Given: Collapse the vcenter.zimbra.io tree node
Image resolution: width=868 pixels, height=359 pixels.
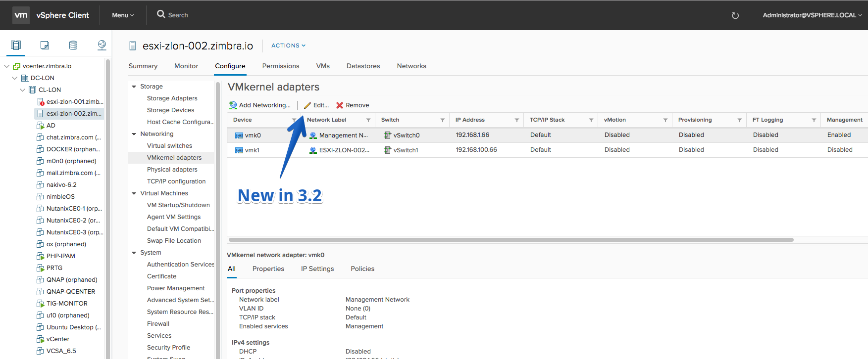Looking at the screenshot, I should tap(6, 66).
